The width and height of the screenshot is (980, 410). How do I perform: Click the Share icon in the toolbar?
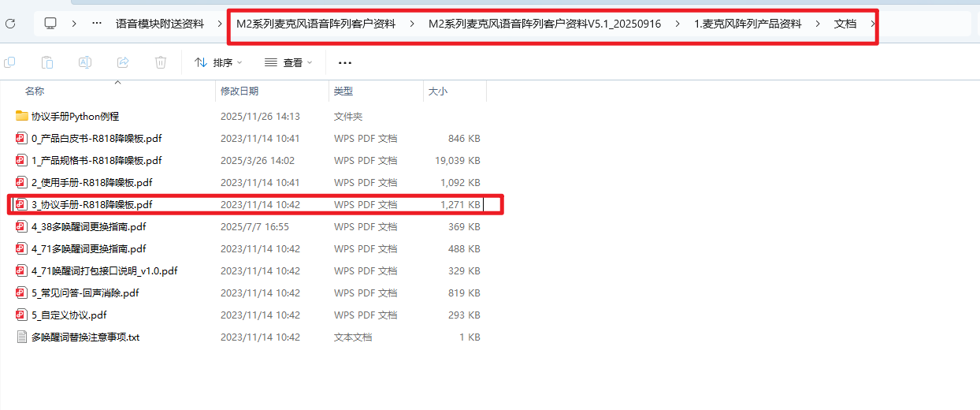click(123, 62)
